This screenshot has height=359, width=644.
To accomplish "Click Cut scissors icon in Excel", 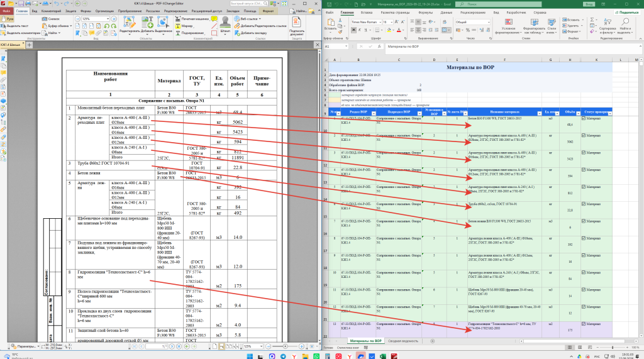I will tap(340, 20).
